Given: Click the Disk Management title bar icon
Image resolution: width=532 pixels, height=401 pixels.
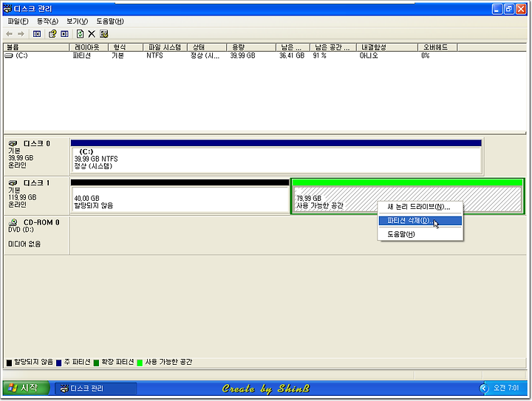Looking at the screenshot, I should (x=7, y=8).
